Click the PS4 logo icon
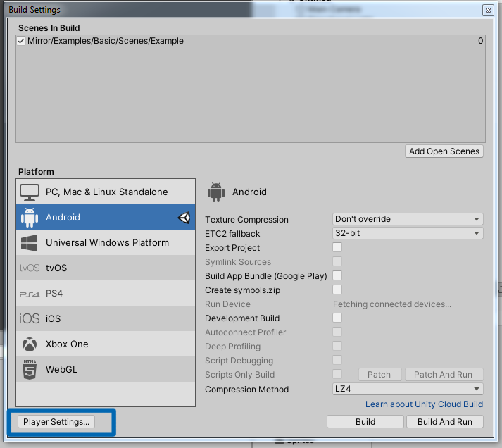This screenshot has height=448, width=502. pos(30,294)
